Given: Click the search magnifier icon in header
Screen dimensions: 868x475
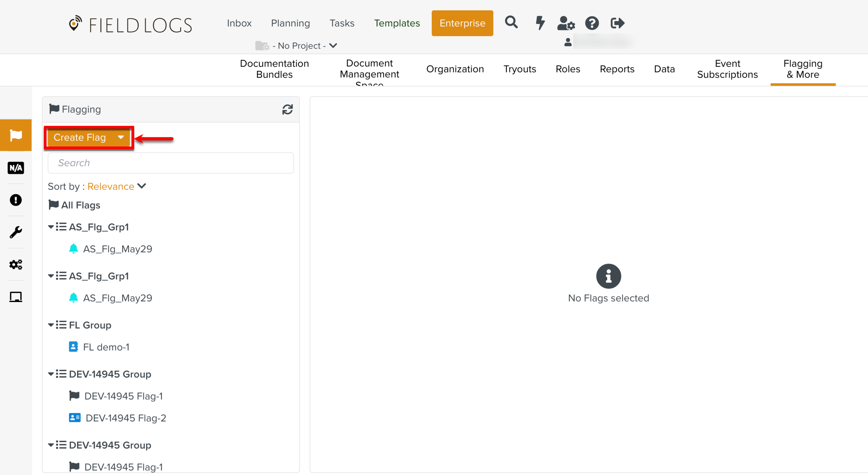Looking at the screenshot, I should (511, 23).
